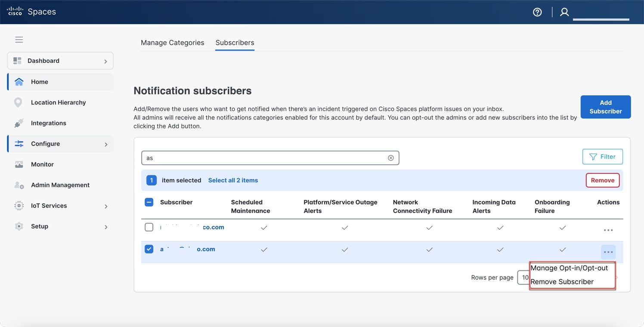This screenshot has width=644, height=327.
Task: Choose Manage Opt-in/Opt-out from menu
Action: 569,268
